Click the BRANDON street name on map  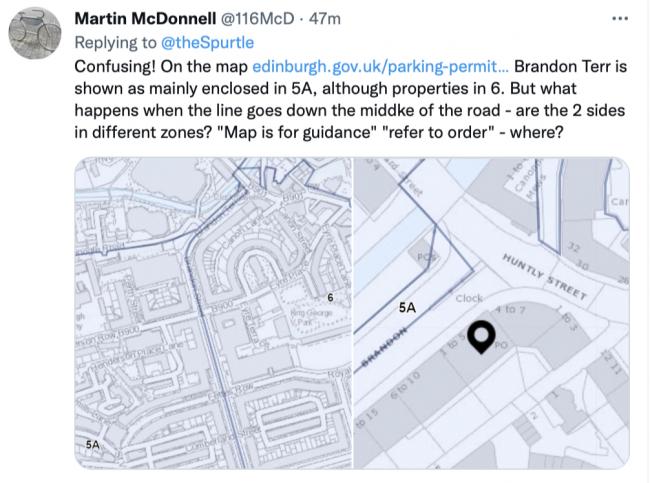(384, 347)
